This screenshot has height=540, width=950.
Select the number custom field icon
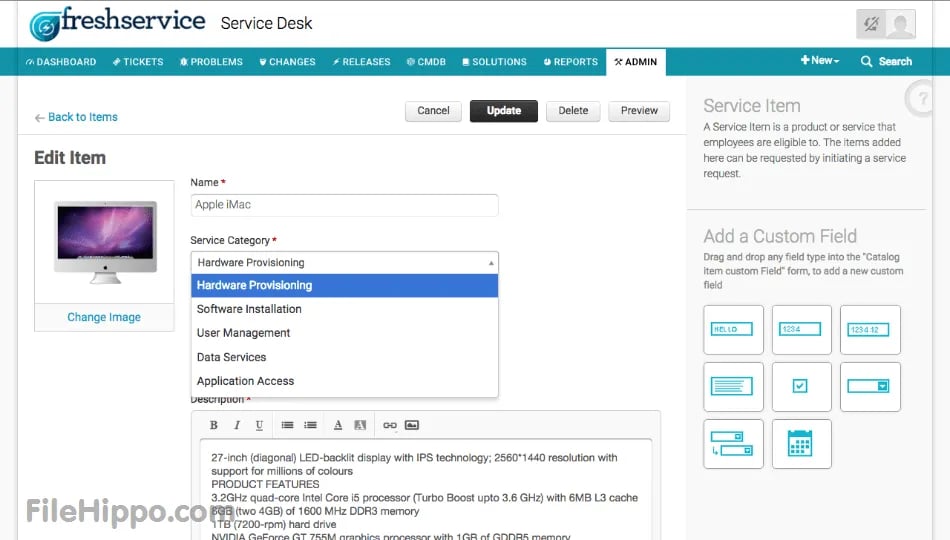coord(802,330)
